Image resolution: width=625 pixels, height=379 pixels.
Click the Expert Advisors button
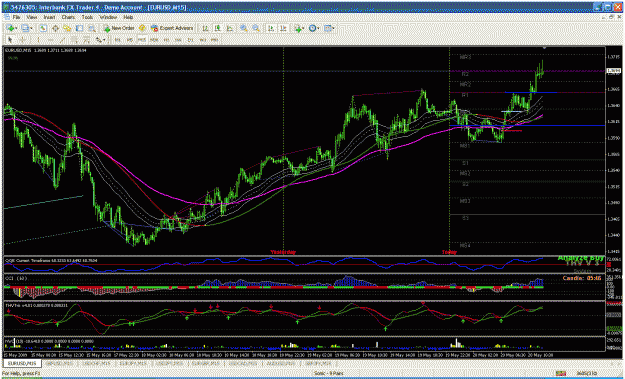pos(172,28)
